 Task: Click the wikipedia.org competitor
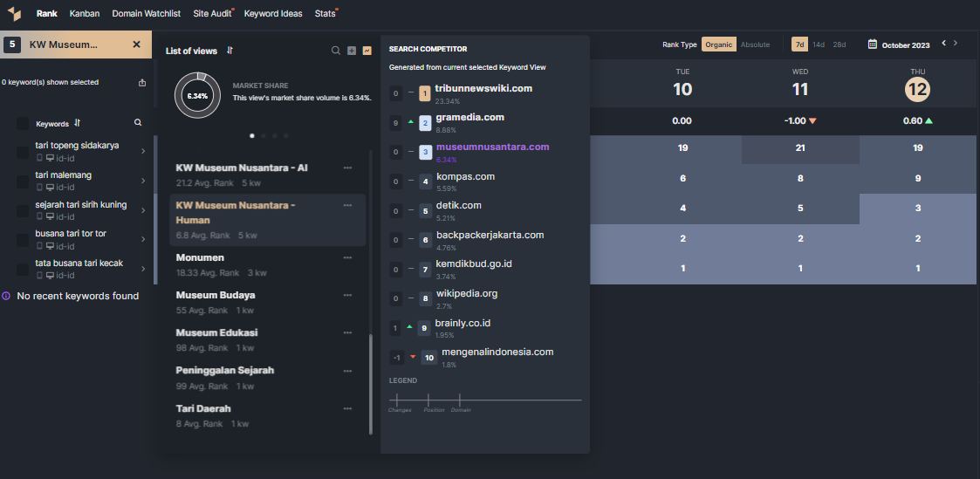[467, 293]
